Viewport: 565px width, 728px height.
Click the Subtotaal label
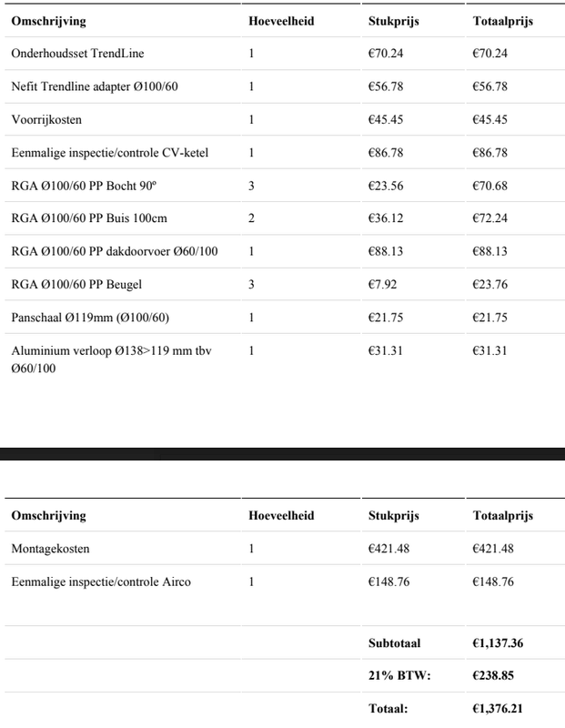tap(394, 643)
